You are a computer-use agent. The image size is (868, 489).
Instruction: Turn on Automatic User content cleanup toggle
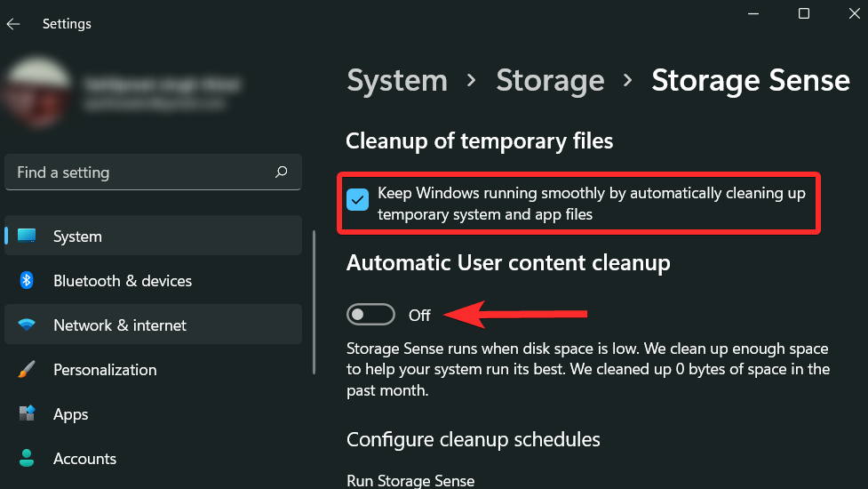tap(370, 315)
